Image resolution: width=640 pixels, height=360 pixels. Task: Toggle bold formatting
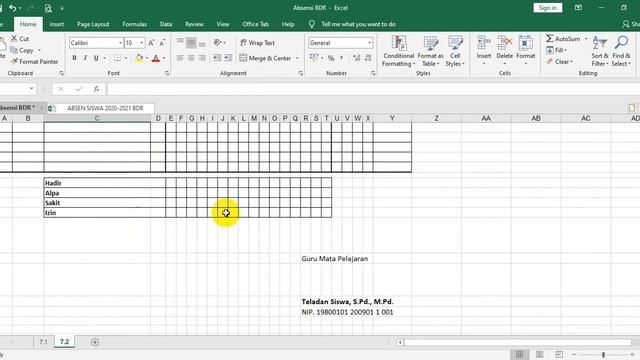(x=74, y=58)
